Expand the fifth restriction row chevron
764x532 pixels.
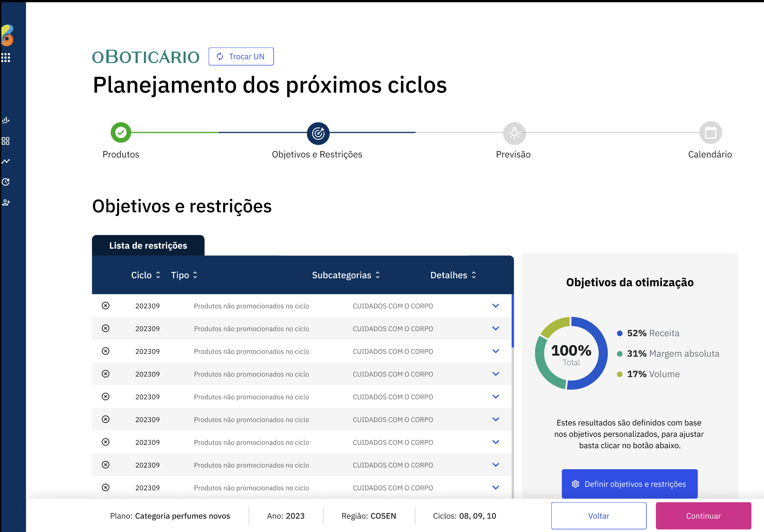[496, 397]
